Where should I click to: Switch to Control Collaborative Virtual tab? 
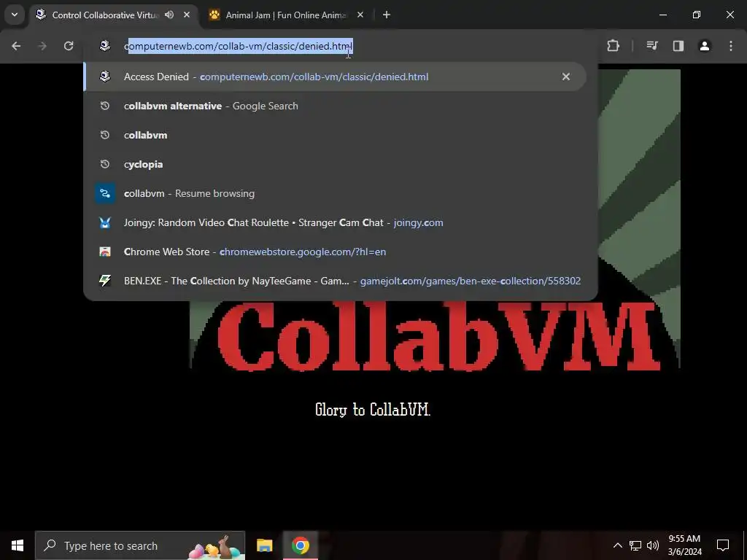click(x=113, y=15)
